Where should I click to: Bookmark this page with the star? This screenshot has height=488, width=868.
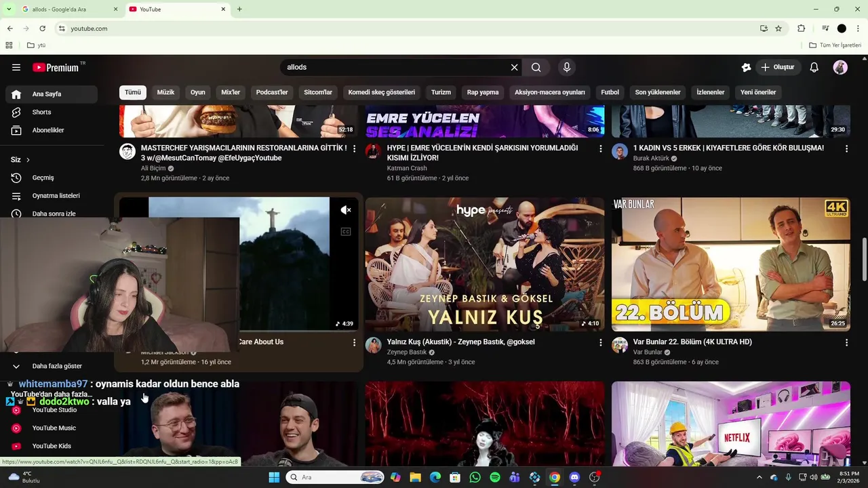point(778,28)
